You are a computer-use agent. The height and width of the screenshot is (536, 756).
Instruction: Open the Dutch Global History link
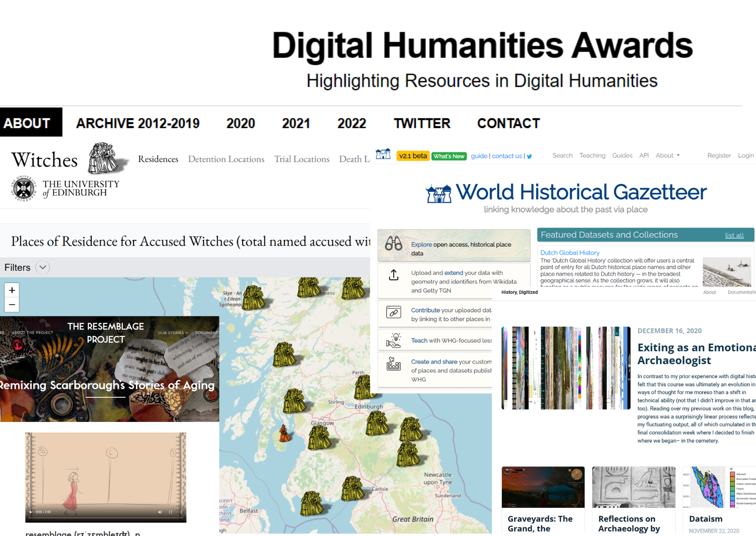(570, 252)
